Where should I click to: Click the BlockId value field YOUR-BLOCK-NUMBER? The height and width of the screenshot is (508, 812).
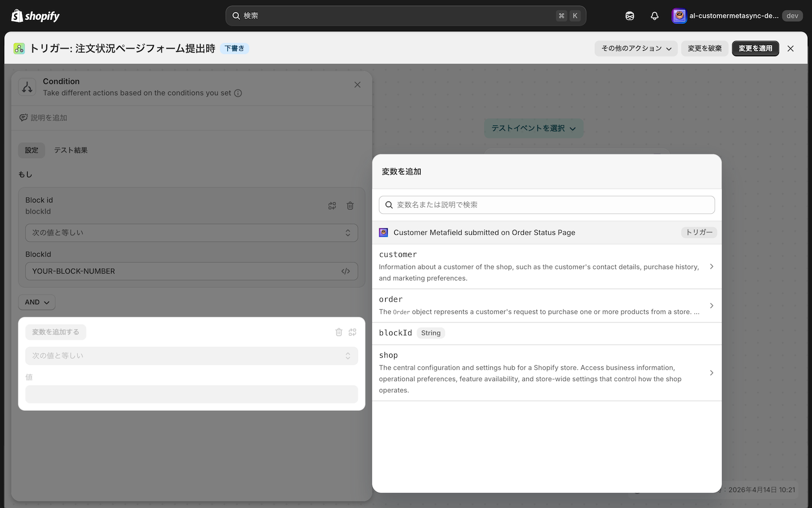click(x=192, y=271)
